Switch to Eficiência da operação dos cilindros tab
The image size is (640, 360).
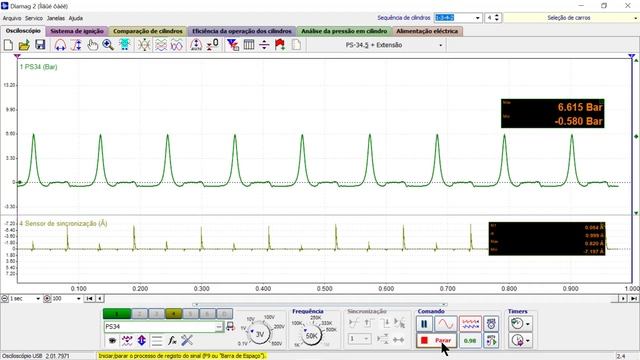tap(242, 31)
